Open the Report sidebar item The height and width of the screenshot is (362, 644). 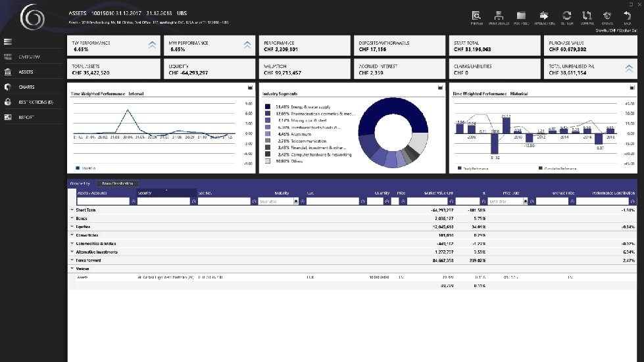(x=26, y=117)
